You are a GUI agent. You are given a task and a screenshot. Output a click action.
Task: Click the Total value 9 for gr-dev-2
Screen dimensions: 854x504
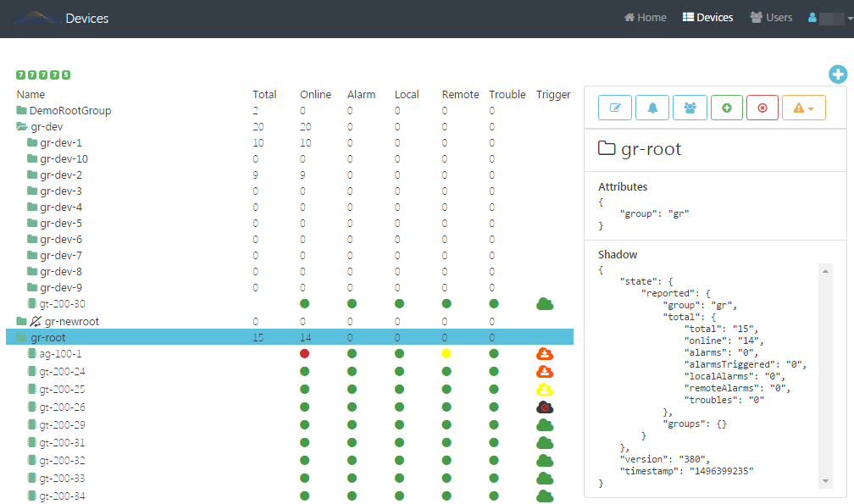pyautogui.click(x=256, y=175)
